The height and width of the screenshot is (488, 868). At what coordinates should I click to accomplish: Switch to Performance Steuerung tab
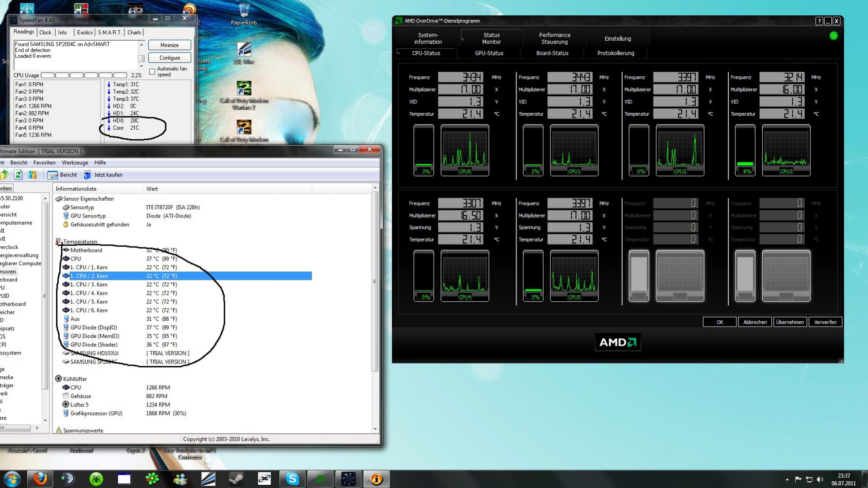pyautogui.click(x=555, y=38)
